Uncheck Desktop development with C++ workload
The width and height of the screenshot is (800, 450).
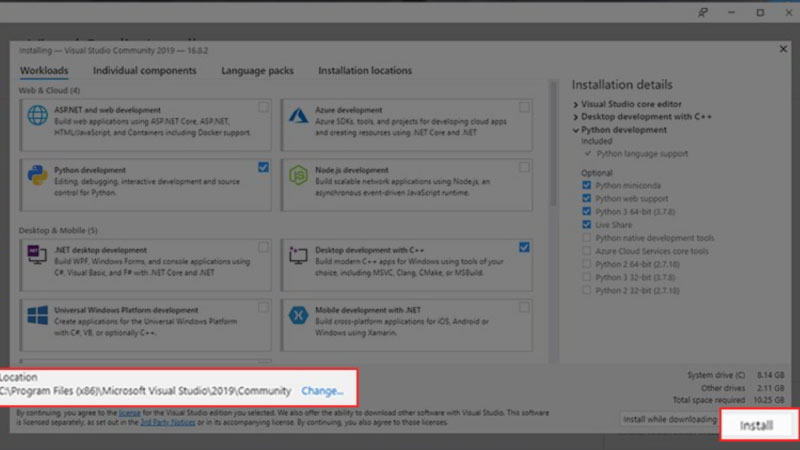(524, 247)
